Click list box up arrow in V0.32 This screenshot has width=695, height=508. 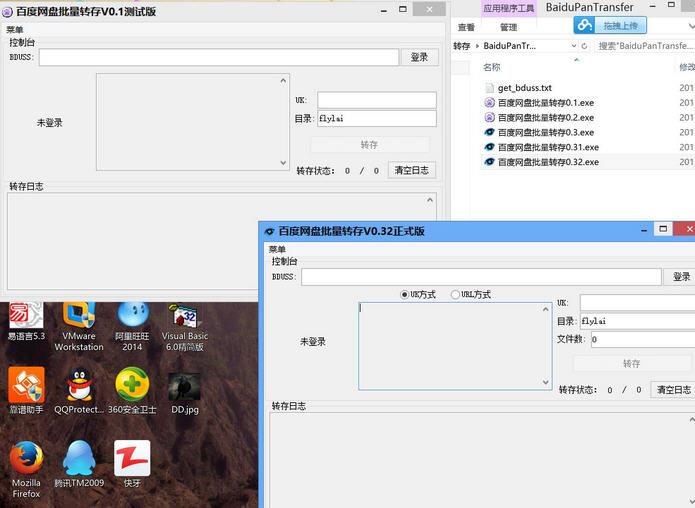(546, 309)
